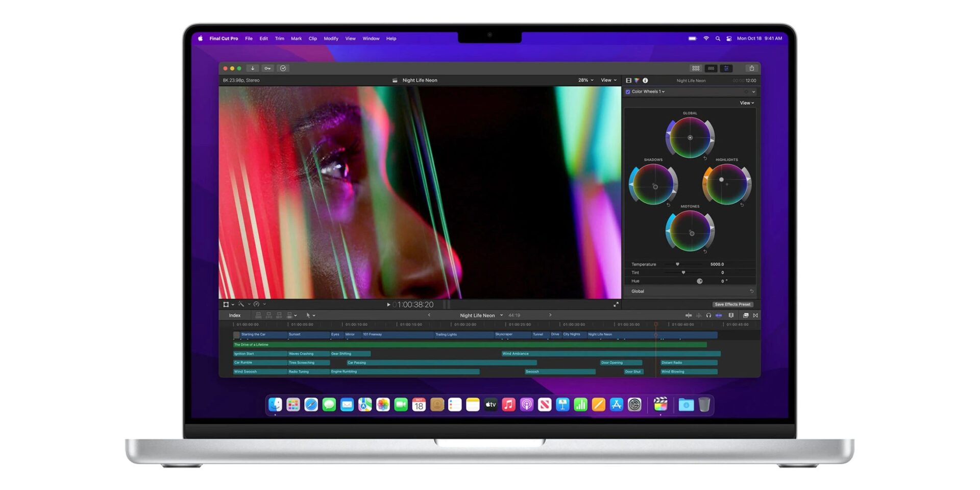Open the timeline Index button

[234, 315]
